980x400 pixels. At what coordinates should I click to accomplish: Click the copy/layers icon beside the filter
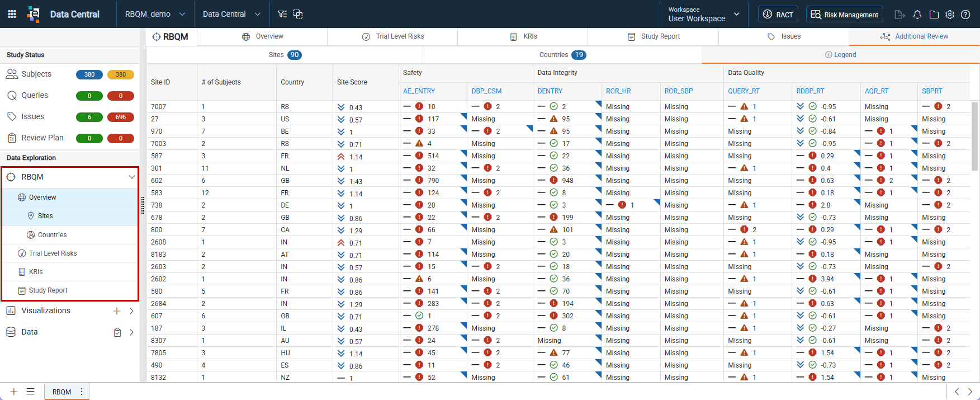tap(298, 14)
